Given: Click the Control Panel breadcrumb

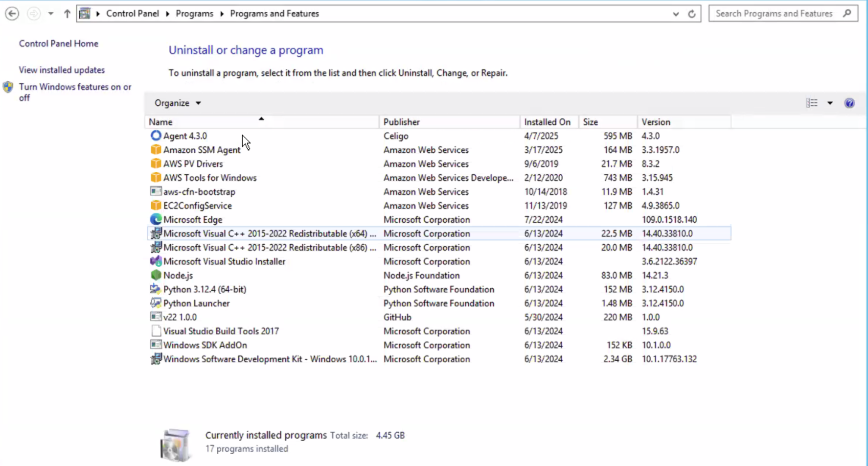Looking at the screenshot, I should 133,14.
